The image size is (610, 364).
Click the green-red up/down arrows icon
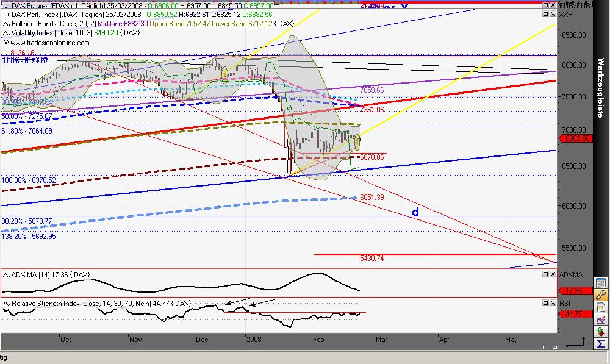pos(601,331)
